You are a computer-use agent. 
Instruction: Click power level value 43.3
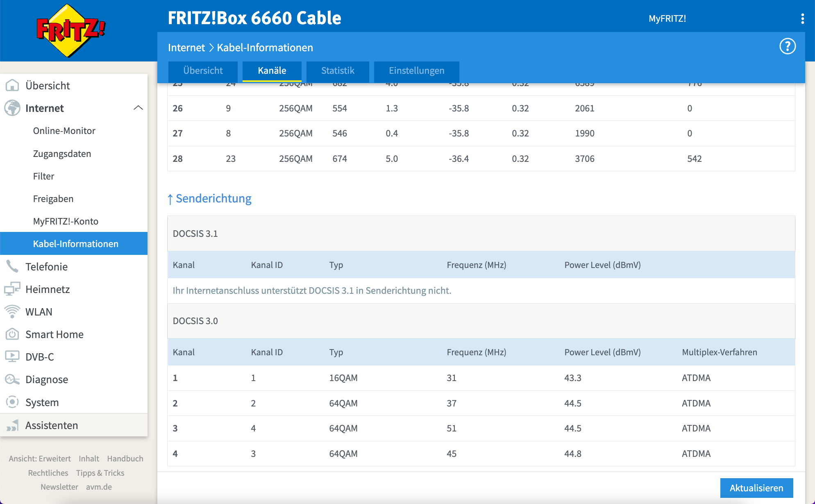572,378
